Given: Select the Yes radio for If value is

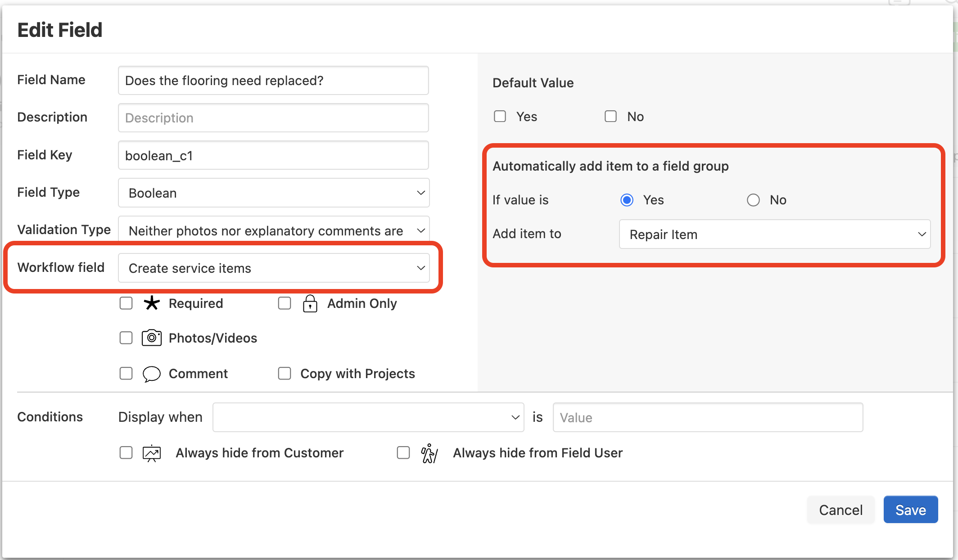Looking at the screenshot, I should tap(627, 200).
